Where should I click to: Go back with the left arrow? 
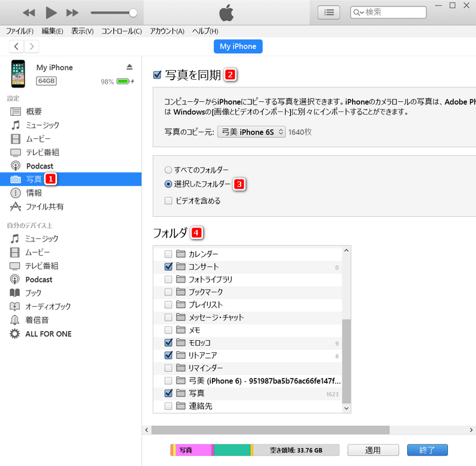point(17,47)
